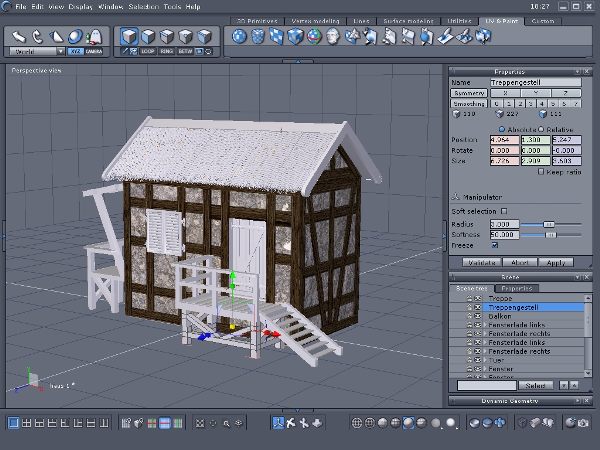Viewport: 600px width, 450px height.
Task: Select the Absolute radio button
Action: [x=502, y=129]
